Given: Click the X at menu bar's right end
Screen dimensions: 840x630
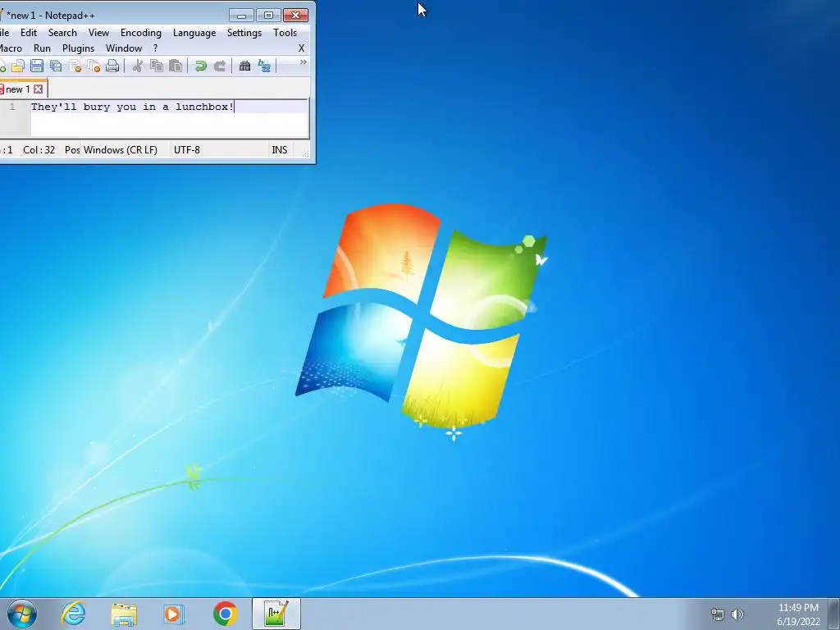Looking at the screenshot, I should coord(301,48).
